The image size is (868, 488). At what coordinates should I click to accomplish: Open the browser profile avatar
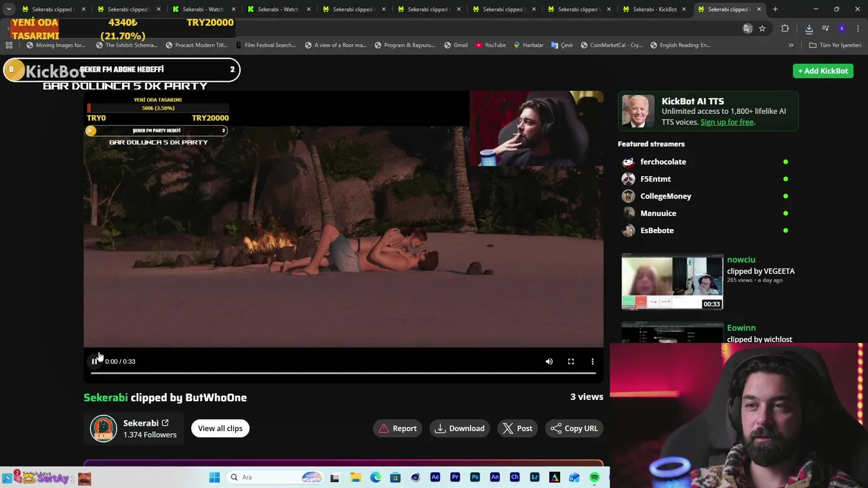(842, 28)
